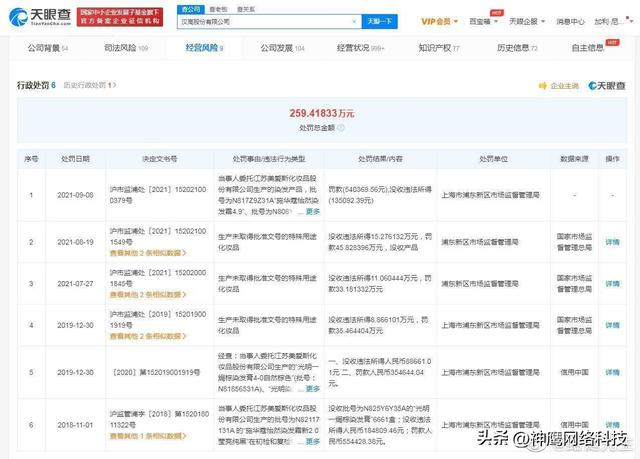640x459 pixels.
Task: Click the 数据来源 column header
Action: [x=574, y=159]
